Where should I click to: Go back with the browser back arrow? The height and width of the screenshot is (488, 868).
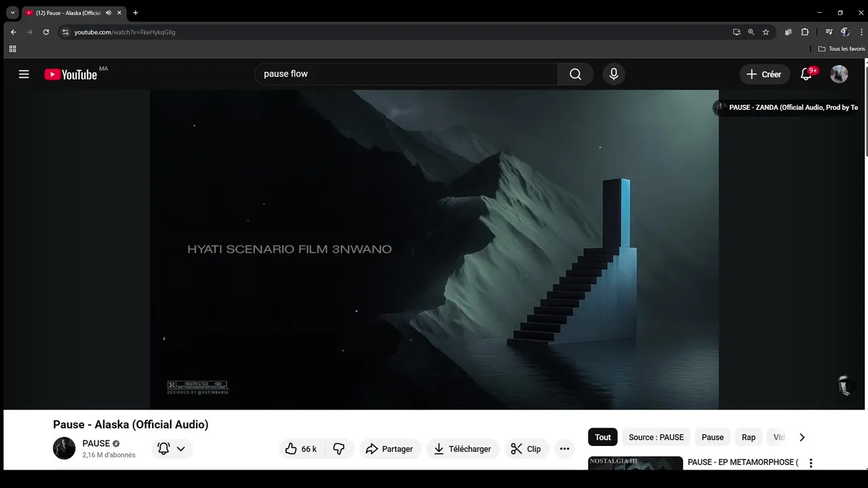pos(14,32)
